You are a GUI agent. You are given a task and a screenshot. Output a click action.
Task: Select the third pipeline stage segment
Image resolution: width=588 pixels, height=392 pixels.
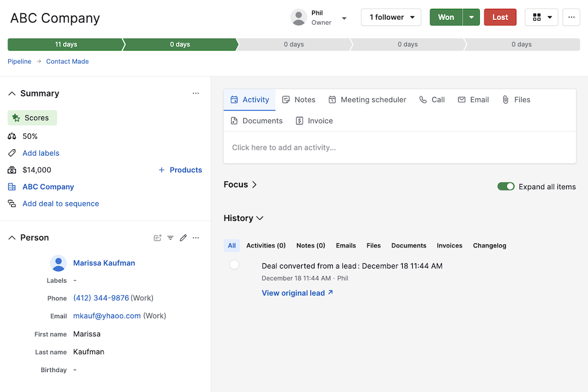(293, 45)
